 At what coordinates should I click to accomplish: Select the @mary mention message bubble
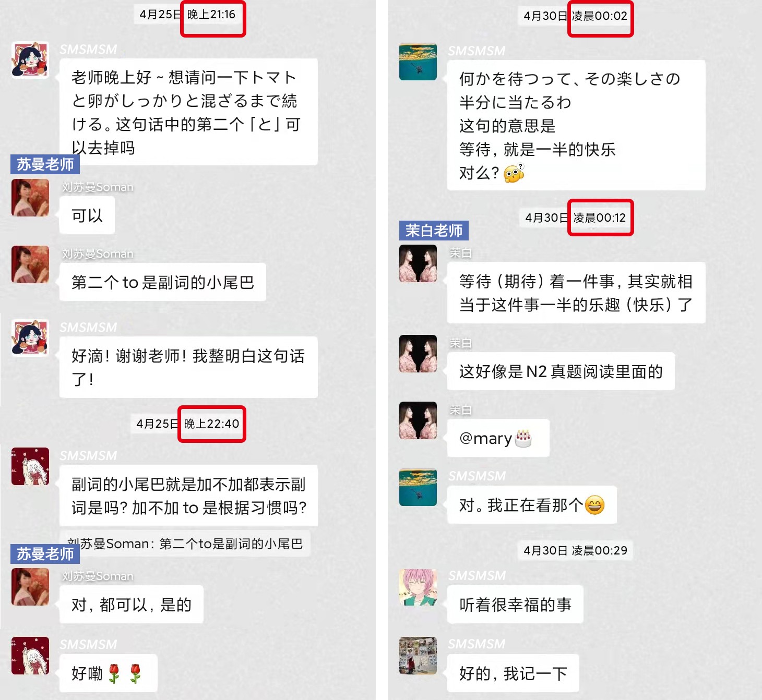498,438
